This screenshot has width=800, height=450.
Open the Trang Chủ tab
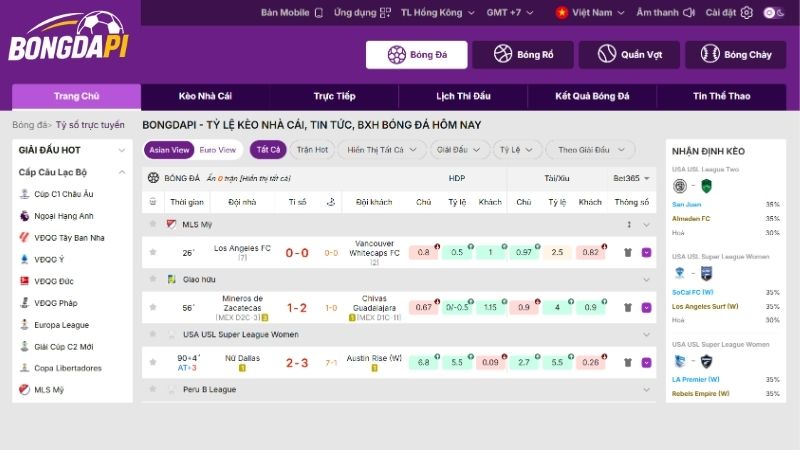point(77,96)
